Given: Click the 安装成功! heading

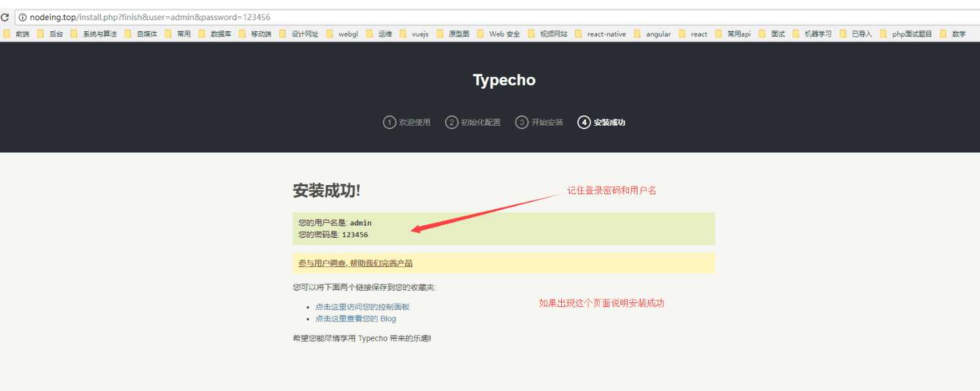Looking at the screenshot, I should tap(326, 190).
